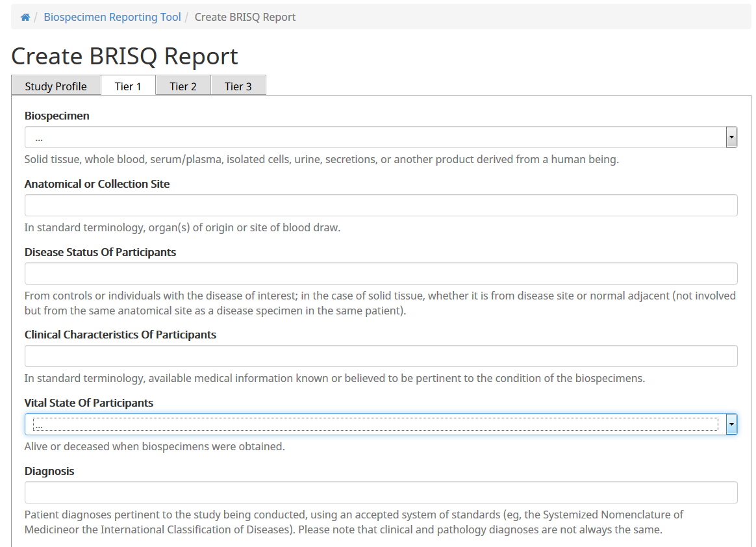Click the Disease Status Of Participants label

(x=100, y=252)
